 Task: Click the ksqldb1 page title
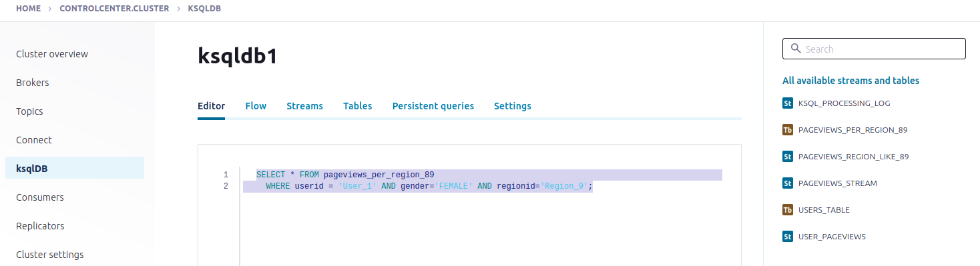point(238,57)
